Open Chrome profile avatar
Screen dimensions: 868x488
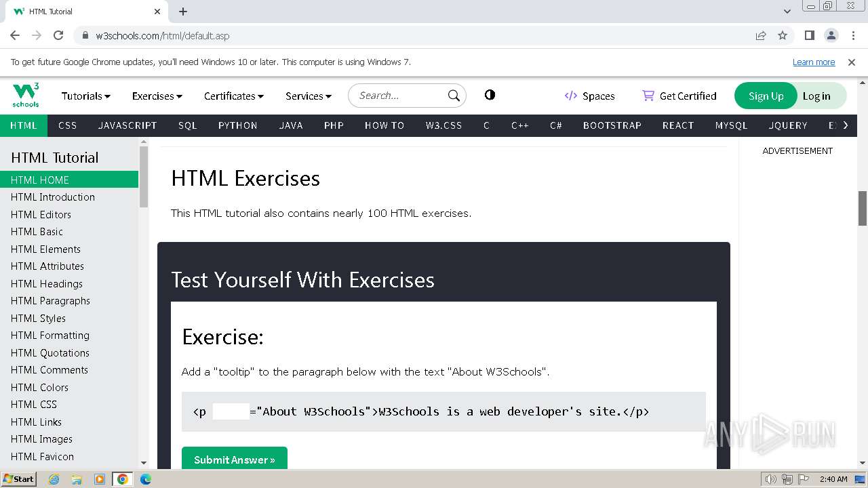point(831,35)
